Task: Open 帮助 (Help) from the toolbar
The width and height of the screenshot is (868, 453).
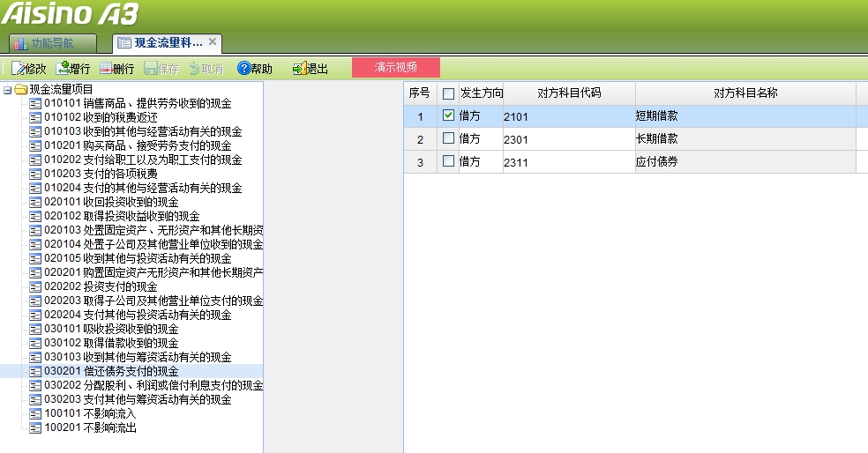Action: [244, 68]
